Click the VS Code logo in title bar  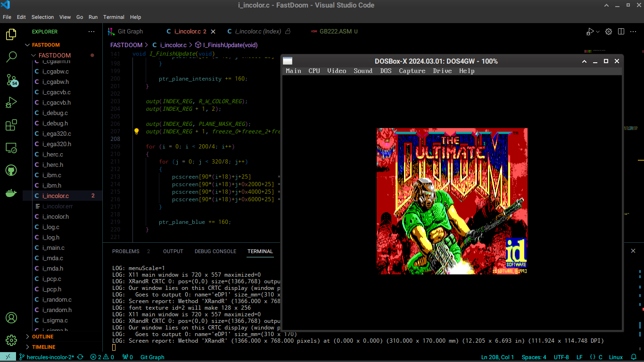[6, 5]
